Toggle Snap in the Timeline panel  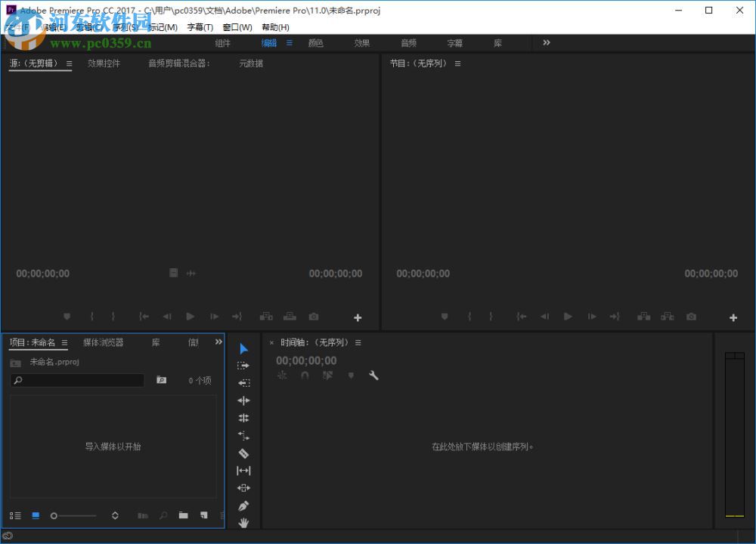(x=305, y=376)
